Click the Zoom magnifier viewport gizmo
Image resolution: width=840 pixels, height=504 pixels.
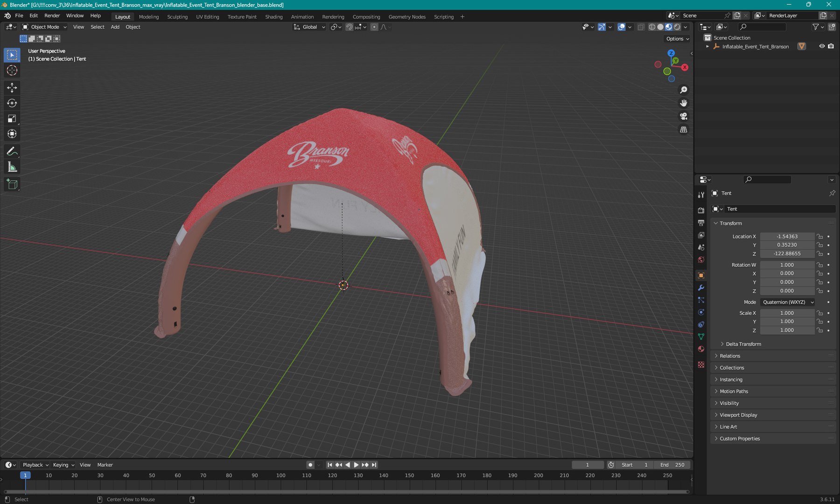pyautogui.click(x=684, y=90)
